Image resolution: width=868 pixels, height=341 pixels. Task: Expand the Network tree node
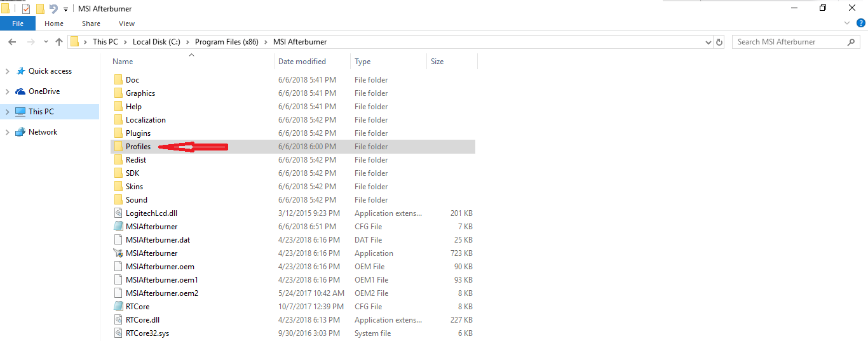pyautogui.click(x=8, y=132)
